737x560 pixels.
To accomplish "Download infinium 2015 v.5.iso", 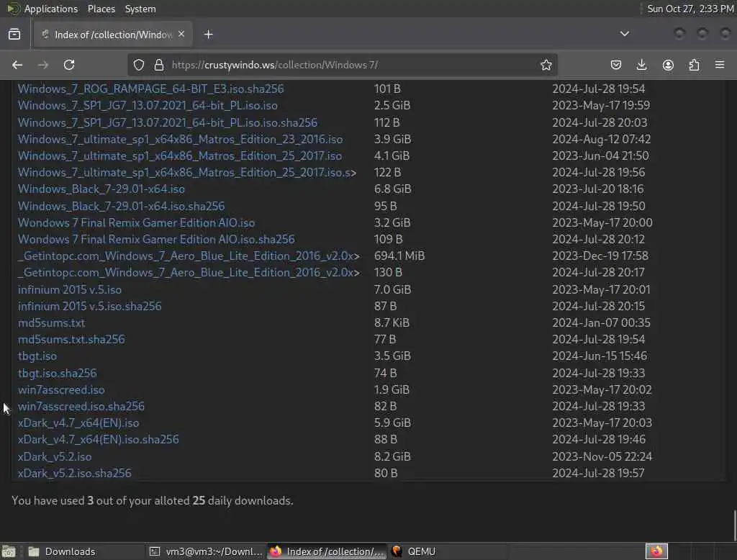I will click(x=70, y=289).
